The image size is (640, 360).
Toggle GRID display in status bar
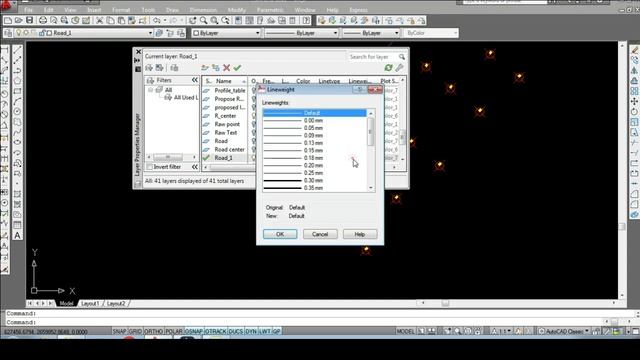coord(135,331)
